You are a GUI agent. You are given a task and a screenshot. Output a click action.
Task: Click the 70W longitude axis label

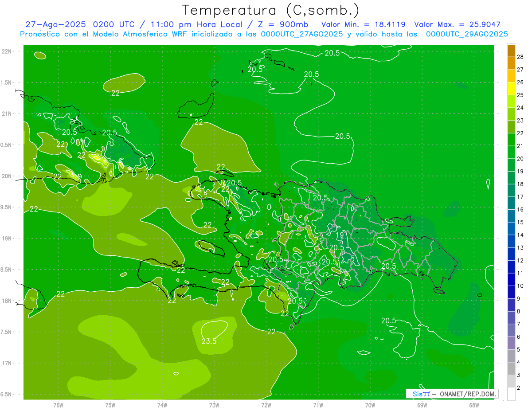(370, 405)
